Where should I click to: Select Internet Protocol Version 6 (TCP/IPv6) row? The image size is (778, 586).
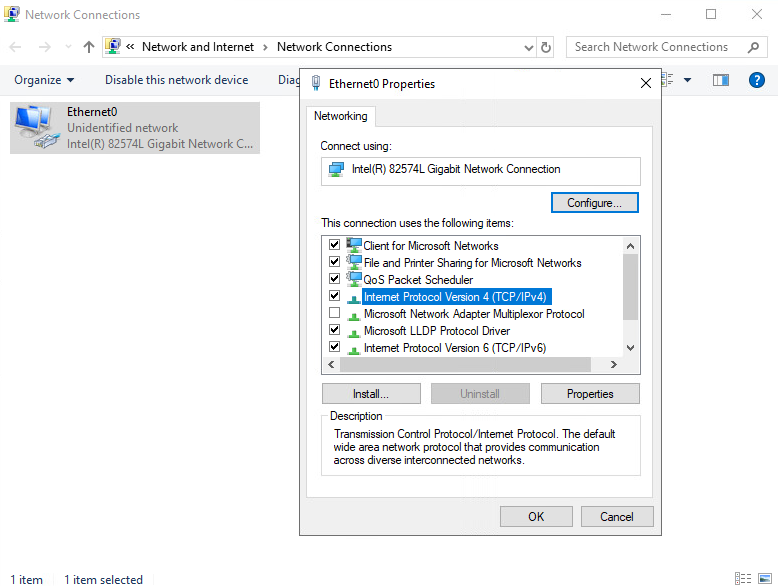[x=455, y=348]
